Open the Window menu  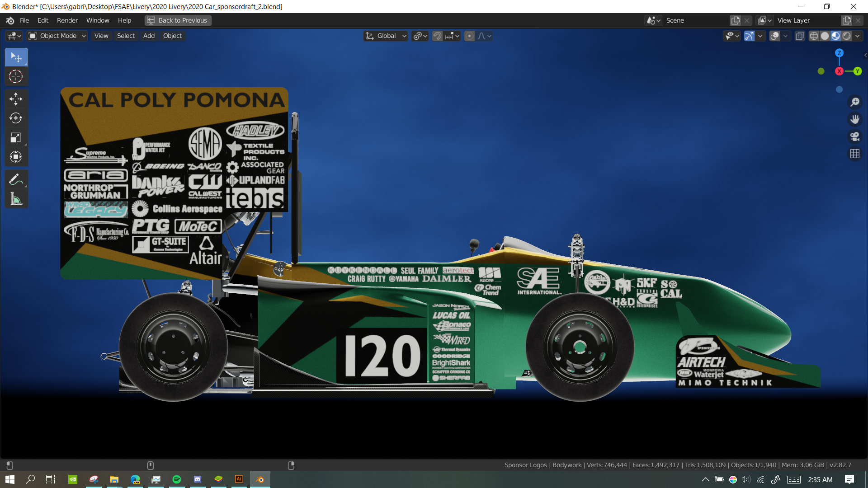pos(98,20)
